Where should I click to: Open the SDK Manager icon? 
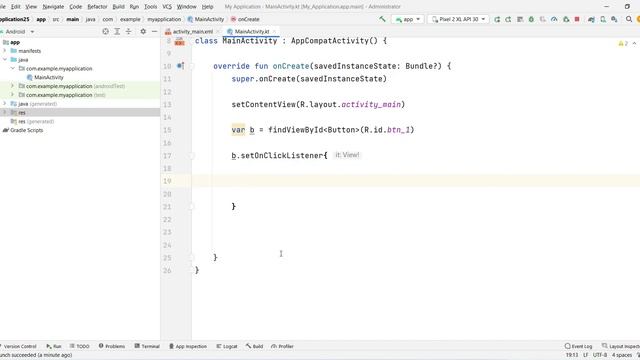tap(614, 19)
